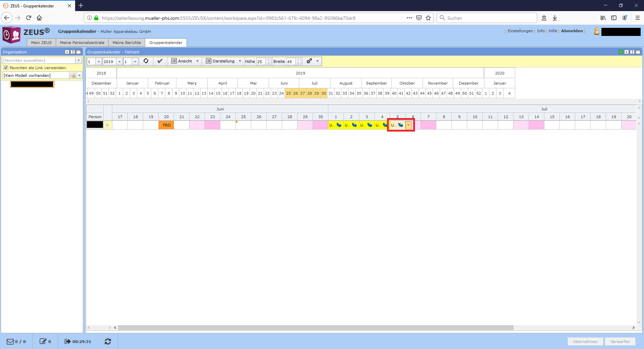Open the mail messages icon in status bar
The height and width of the screenshot is (349, 644).
pyautogui.click(x=10, y=341)
